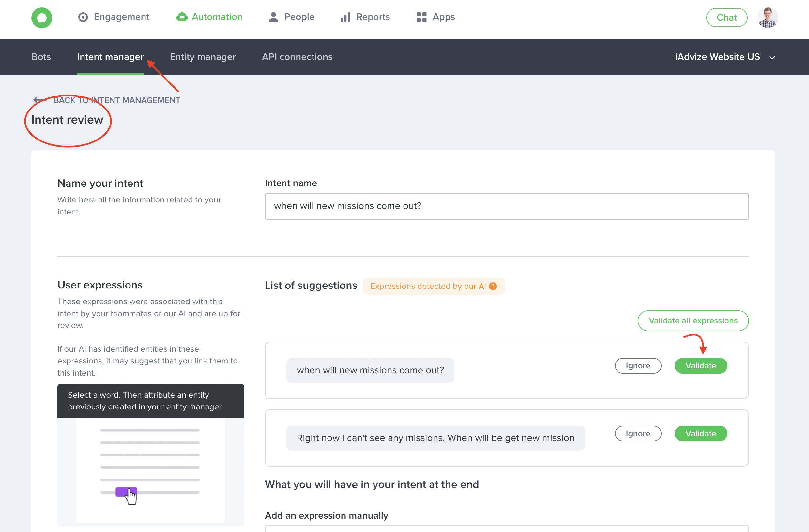Click the back arrow icon
This screenshot has width=809, height=532.
[x=40, y=100]
